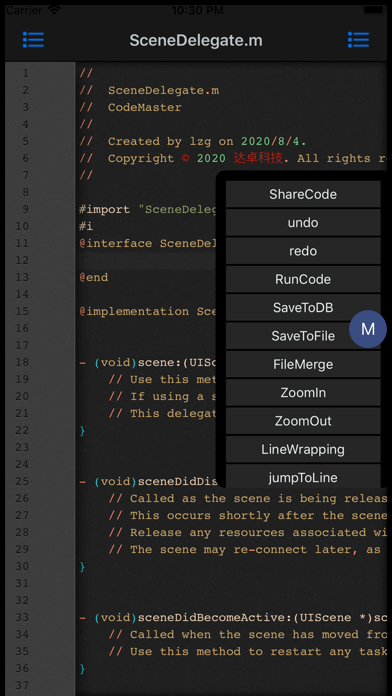Image resolution: width=392 pixels, height=696 pixels.
Task: Tap ZoomOut in the menu
Action: (303, 421)
